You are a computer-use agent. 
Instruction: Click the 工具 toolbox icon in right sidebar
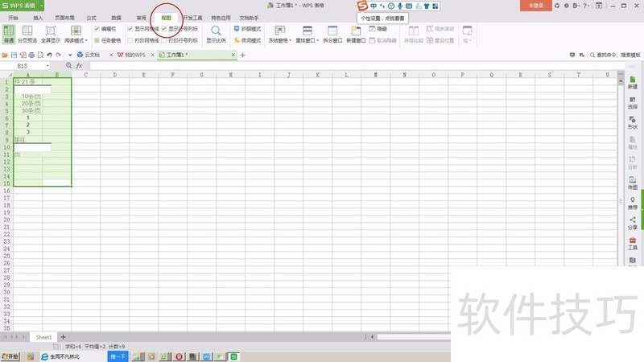point(633,244)
